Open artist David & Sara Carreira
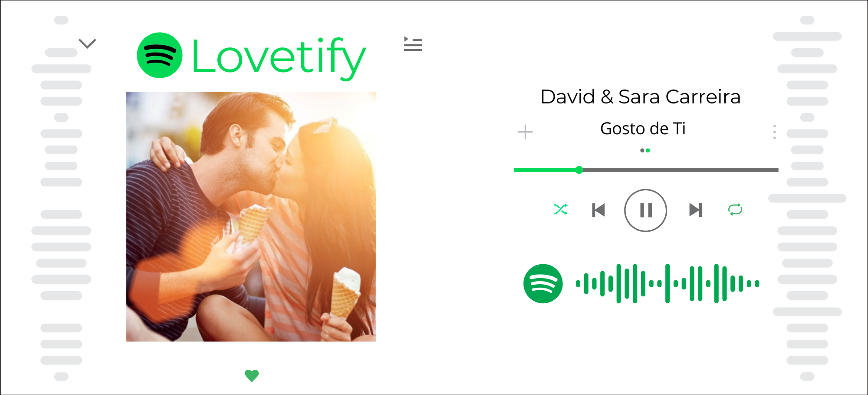Image resolution: width=868 pixels, height=395 pixels. (640, 96)
